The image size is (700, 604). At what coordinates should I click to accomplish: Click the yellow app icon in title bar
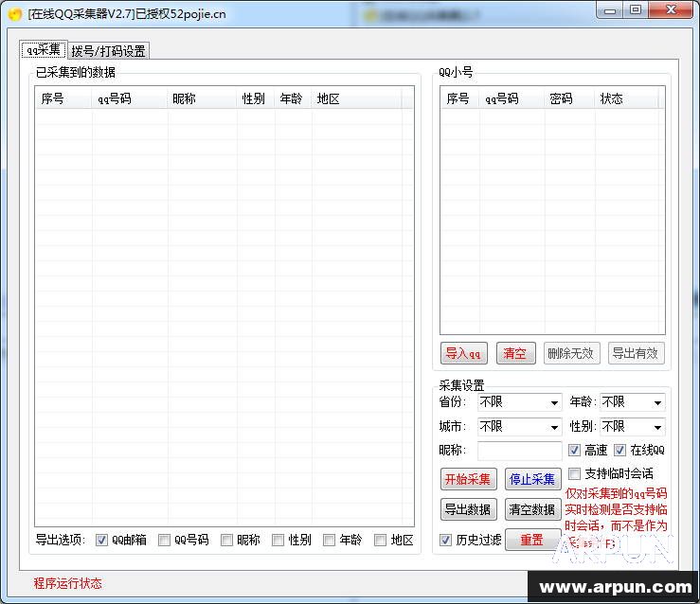[x=15, y=14]
